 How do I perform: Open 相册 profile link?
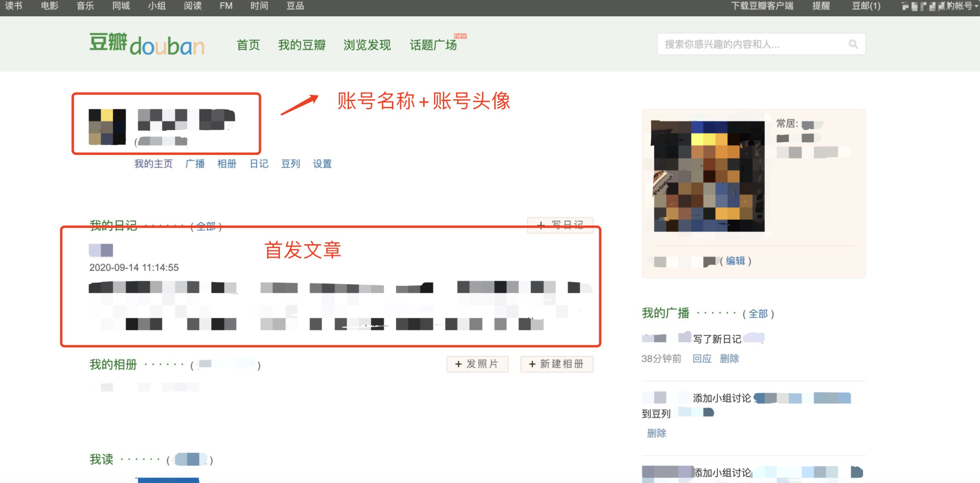(227, 164)
